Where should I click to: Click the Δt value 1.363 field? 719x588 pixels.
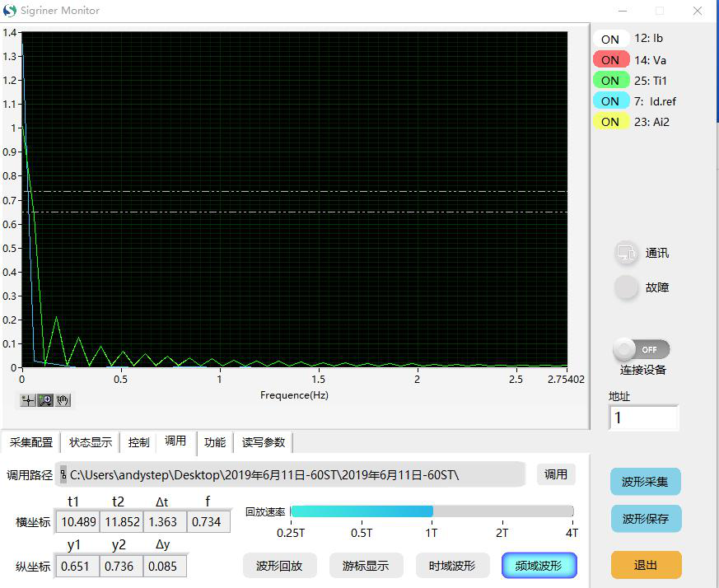[x=165, y=522]
